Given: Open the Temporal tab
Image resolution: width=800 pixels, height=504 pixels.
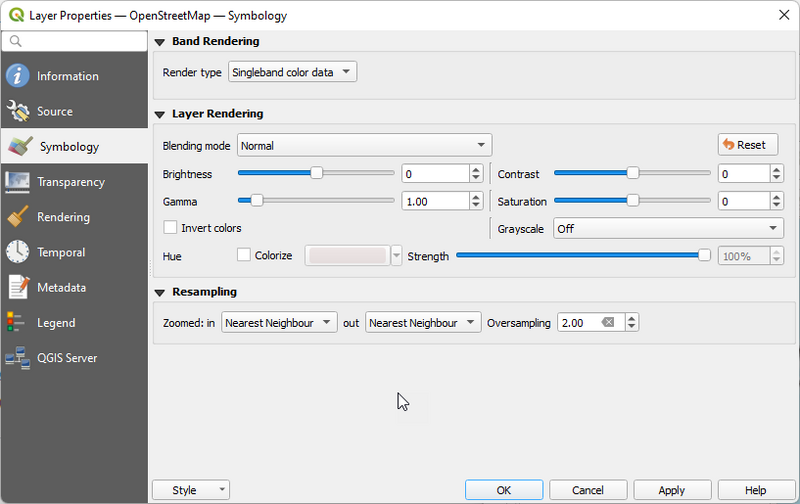Looking at the screenshot, I should pyautogui.click(x=74, y=252).
